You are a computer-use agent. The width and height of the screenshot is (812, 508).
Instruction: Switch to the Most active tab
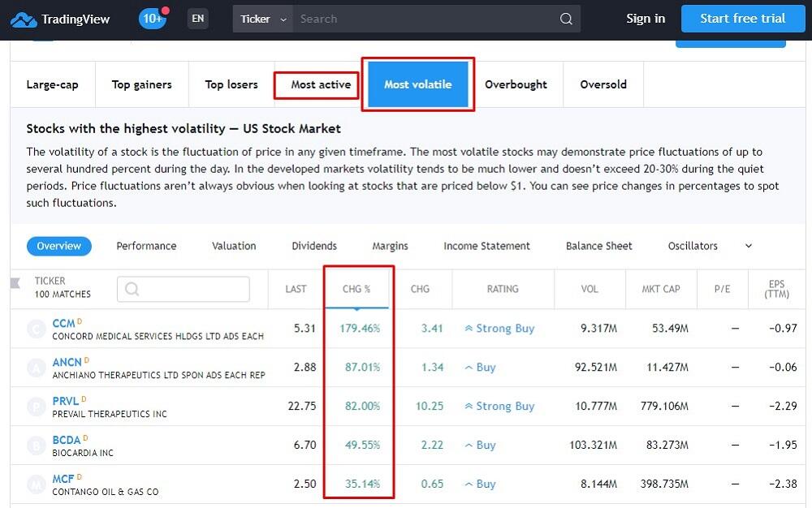click(321, 84)
